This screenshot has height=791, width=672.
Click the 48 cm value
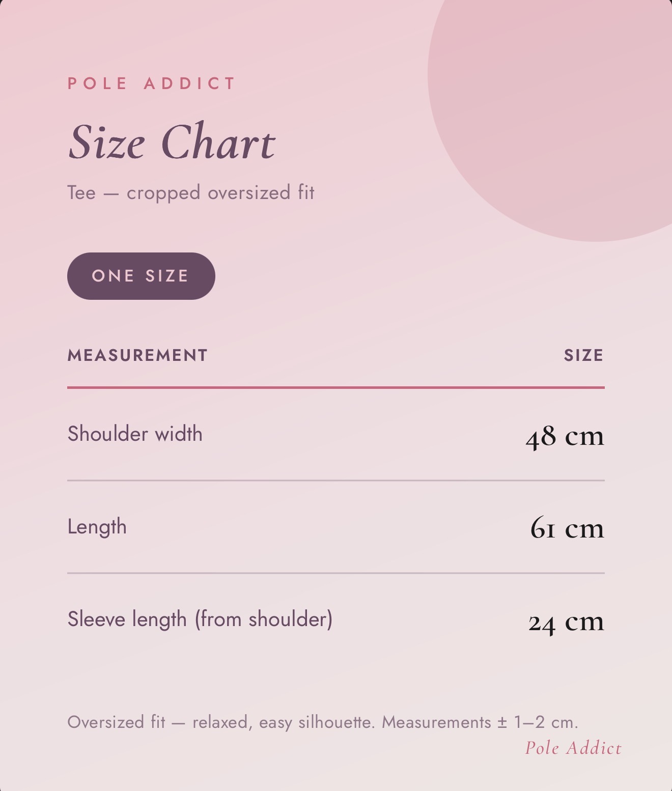tap(565, 437)
